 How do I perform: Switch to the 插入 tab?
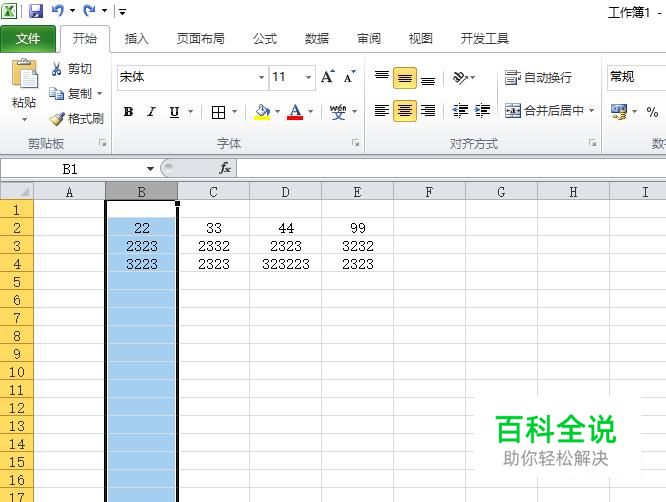(x=136, y=39)
